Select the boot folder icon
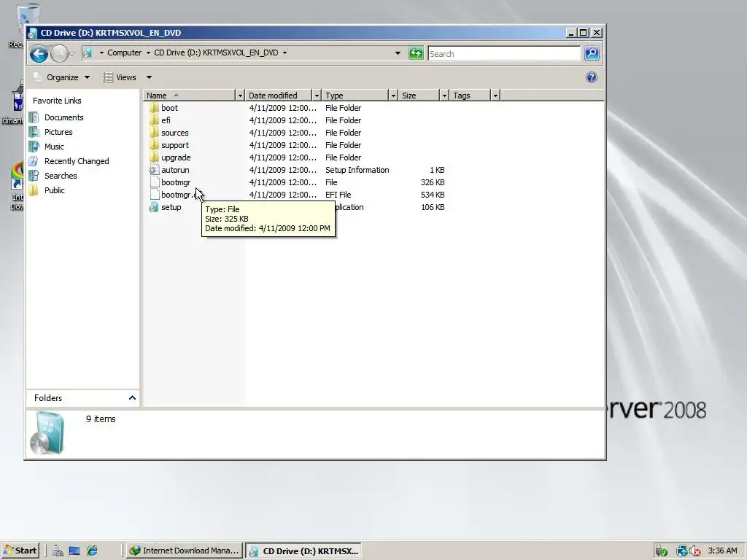 click(x=153, y=108)
